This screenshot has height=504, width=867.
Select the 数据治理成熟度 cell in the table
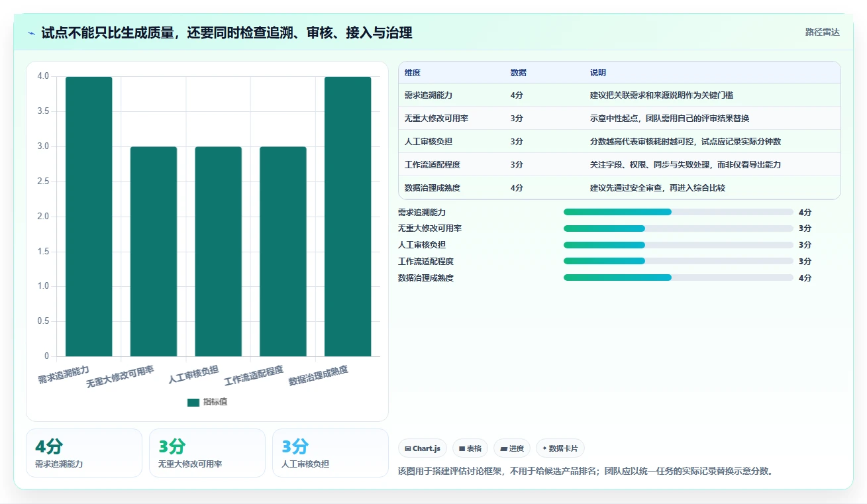[433, 188]
